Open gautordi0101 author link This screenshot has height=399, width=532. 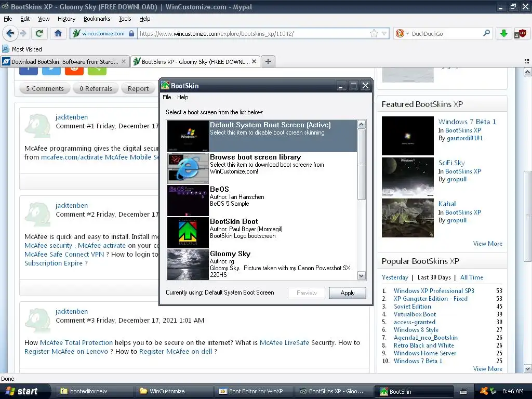[465, 138]
